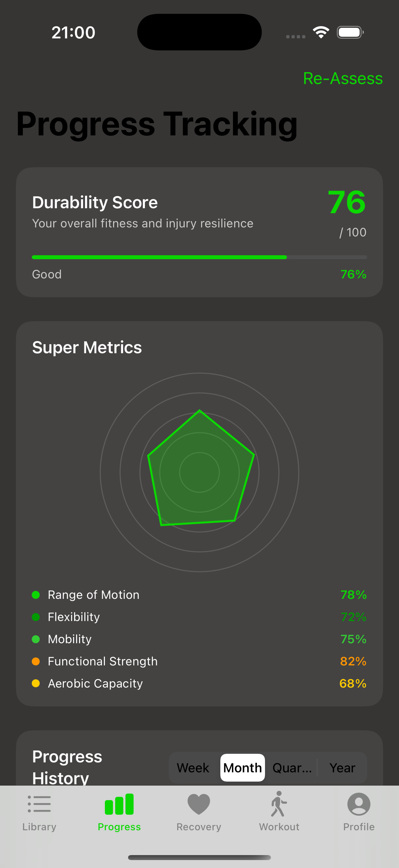Screen dimensions: 399x868
Task: Tap the Range of Motion legend dot
Action: 36,595
